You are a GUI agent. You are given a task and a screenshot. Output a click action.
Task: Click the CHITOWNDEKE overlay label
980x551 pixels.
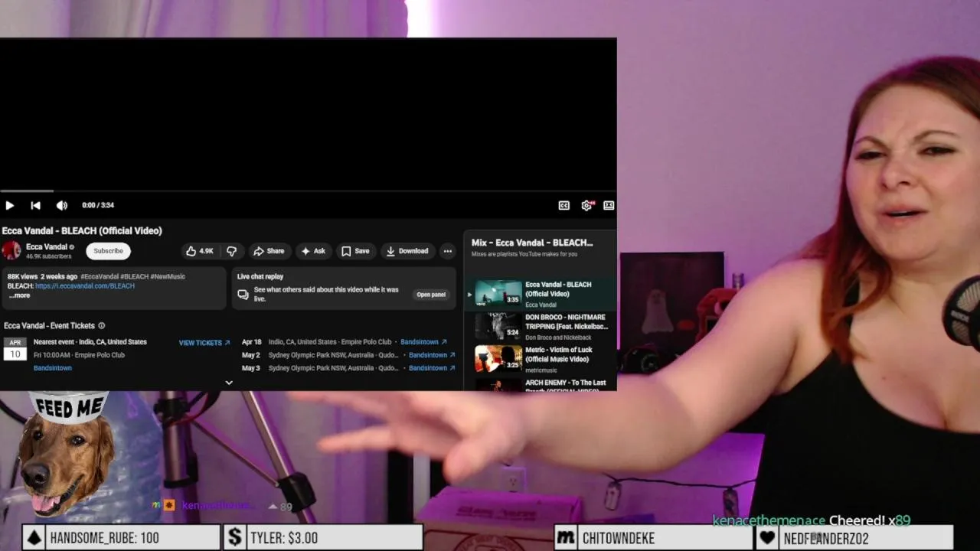[x=618, y=538]
